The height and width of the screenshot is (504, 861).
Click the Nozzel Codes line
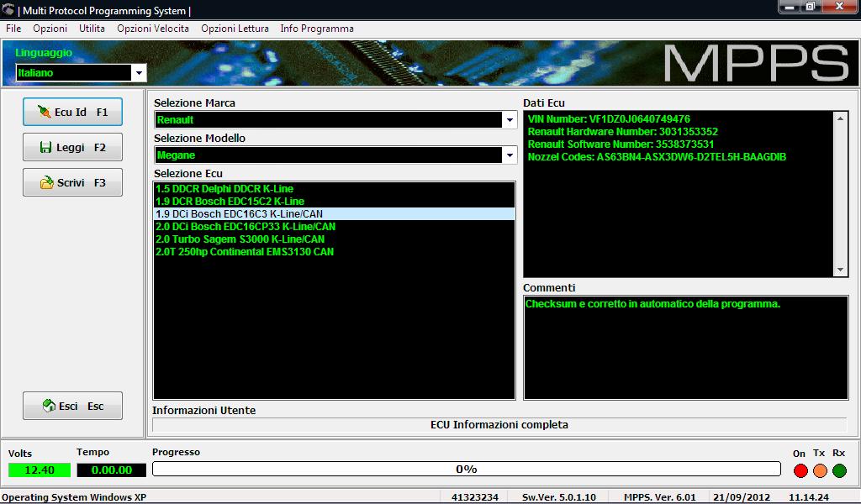coord(657,157)
